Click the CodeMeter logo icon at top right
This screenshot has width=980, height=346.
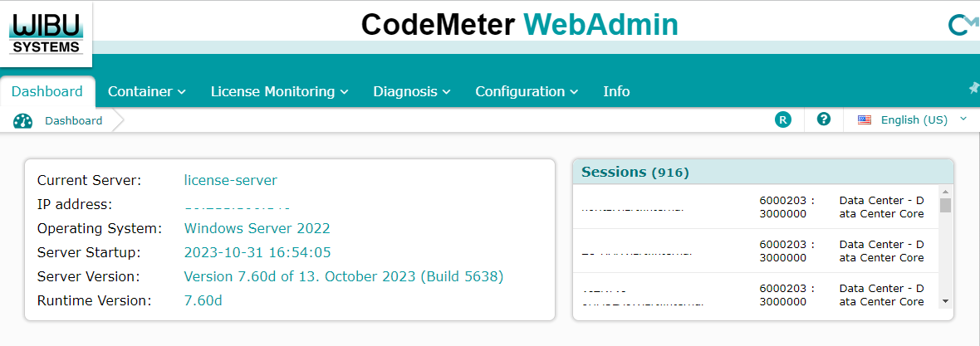point(962,26)
